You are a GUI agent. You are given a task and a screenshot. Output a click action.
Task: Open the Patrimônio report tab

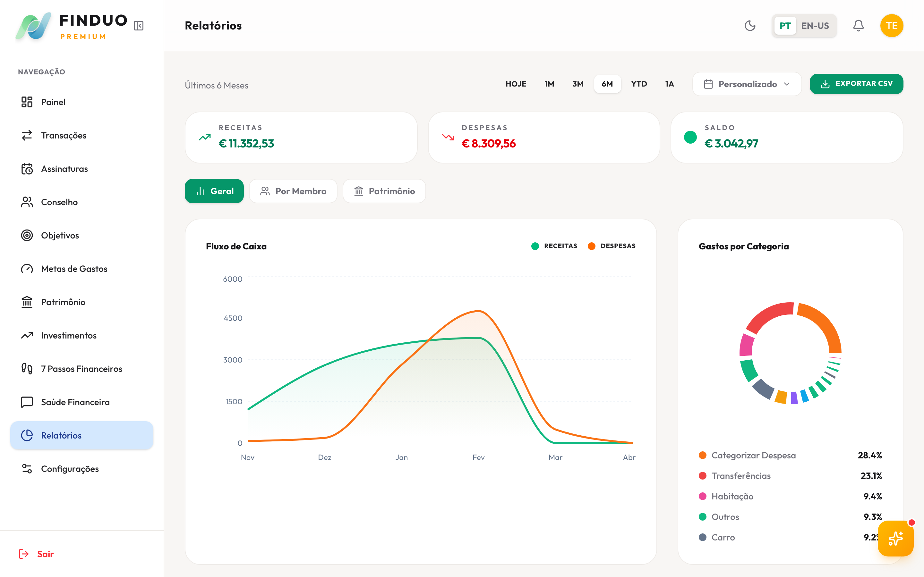coord(384,191)
